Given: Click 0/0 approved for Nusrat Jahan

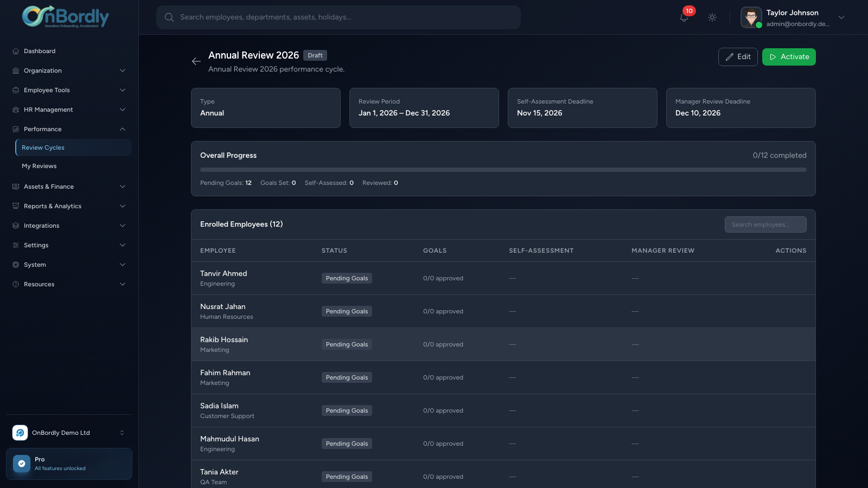Looking at the screenshot, I should tap(443, 311).
